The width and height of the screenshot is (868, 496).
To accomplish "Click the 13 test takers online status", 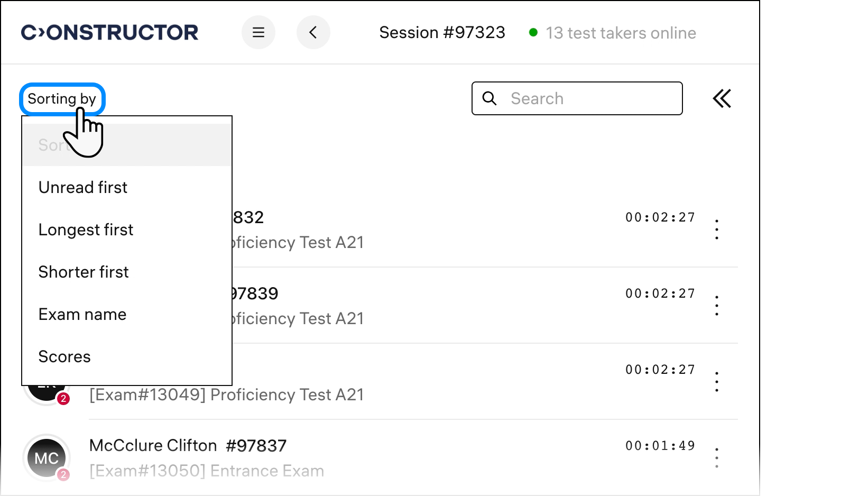I will (x=621, y=33).
